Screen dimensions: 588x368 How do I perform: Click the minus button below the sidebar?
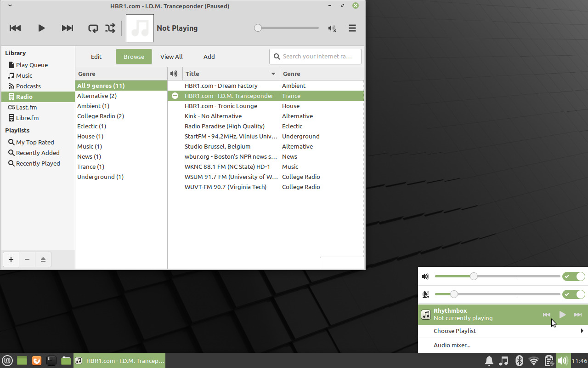[x=27, y=259]
